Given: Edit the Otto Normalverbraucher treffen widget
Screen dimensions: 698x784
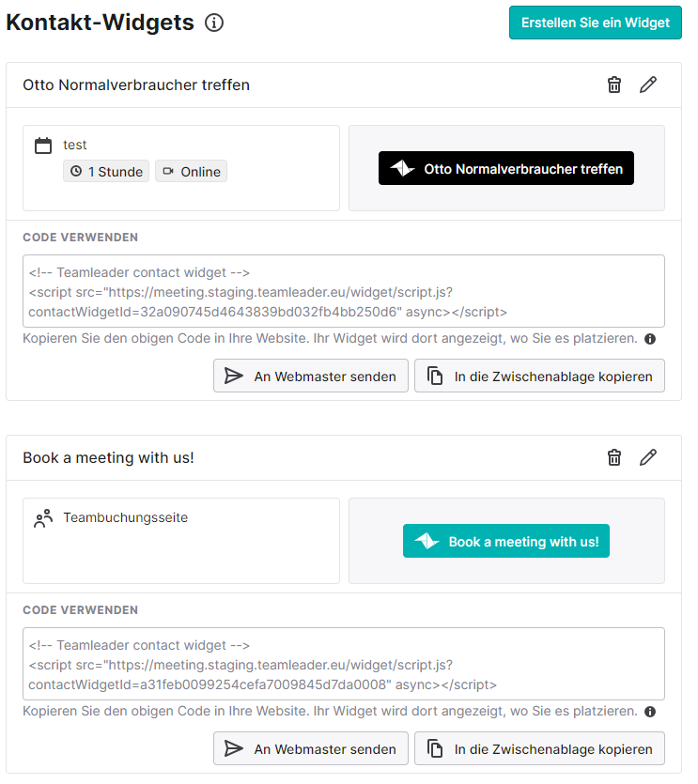Looking at the screenshot, I should click(x=648, y=85).
